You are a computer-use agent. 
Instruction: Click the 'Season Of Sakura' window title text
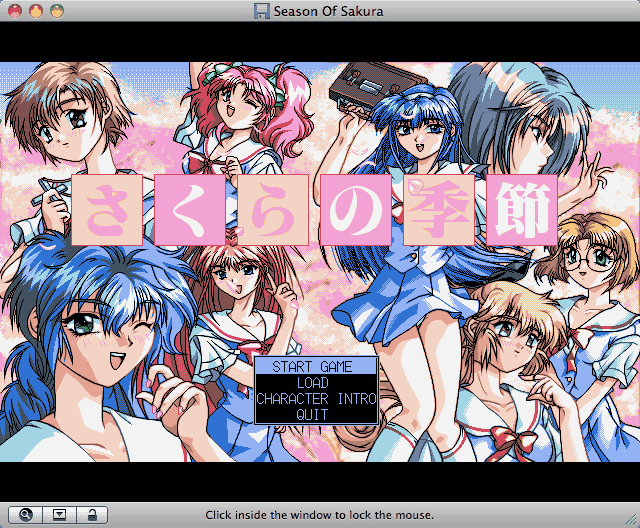(328, 11)
